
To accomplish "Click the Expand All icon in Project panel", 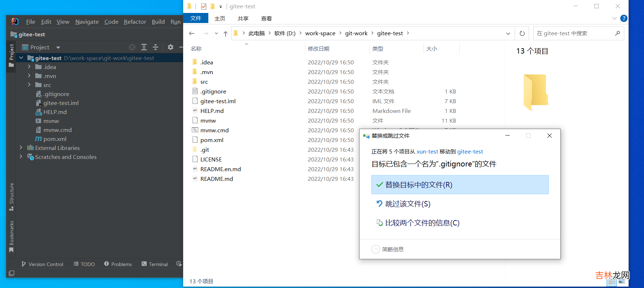I will [x=144, y=47].
